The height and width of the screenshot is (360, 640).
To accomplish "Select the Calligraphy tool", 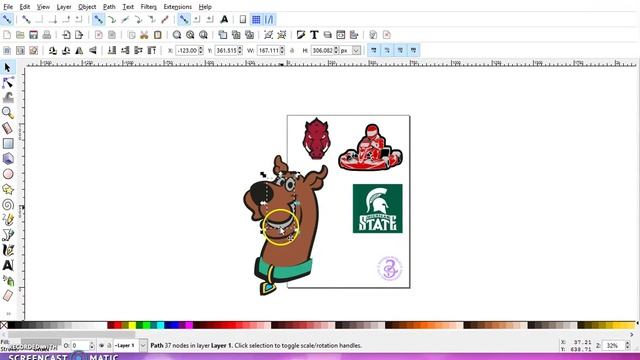I will click(x=8, y=250).
